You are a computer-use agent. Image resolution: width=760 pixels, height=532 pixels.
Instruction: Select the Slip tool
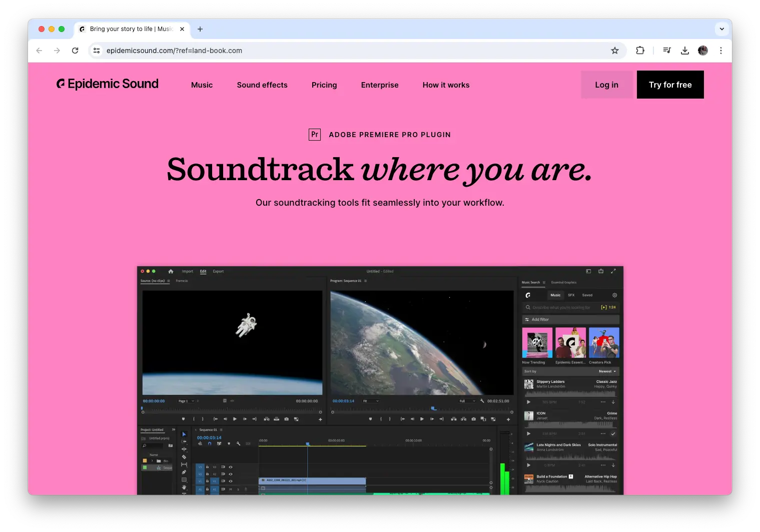click(184, 464)
